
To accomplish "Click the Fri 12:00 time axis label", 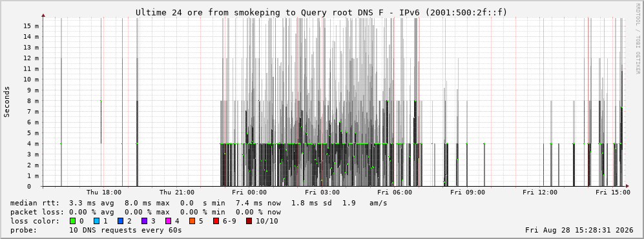I will pyautogui.click(x=540, y=192).
